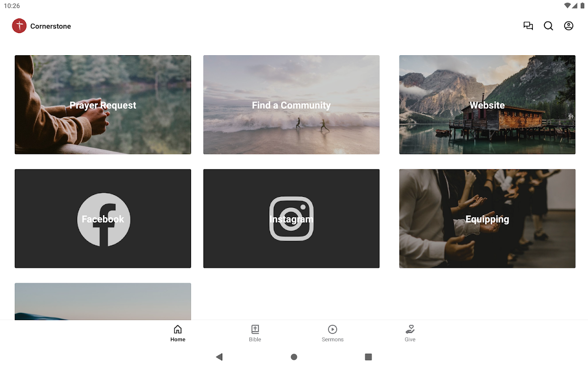Screen dimensions: 588x368
Task: Switch to the Give tab
Action: pos(410,333)
